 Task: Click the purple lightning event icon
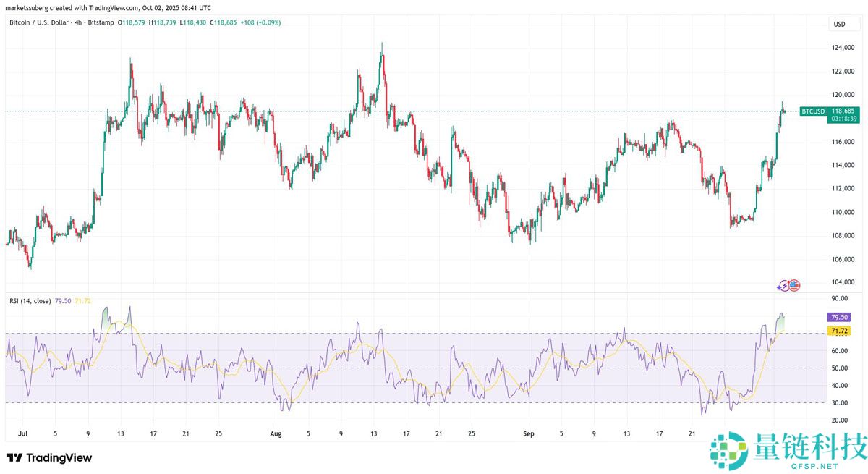784,286
